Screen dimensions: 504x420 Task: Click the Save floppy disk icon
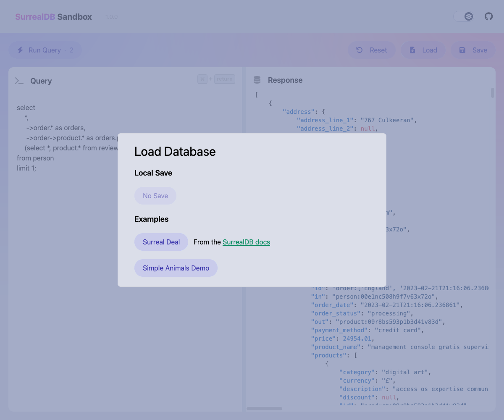click(x=462, y=50)
